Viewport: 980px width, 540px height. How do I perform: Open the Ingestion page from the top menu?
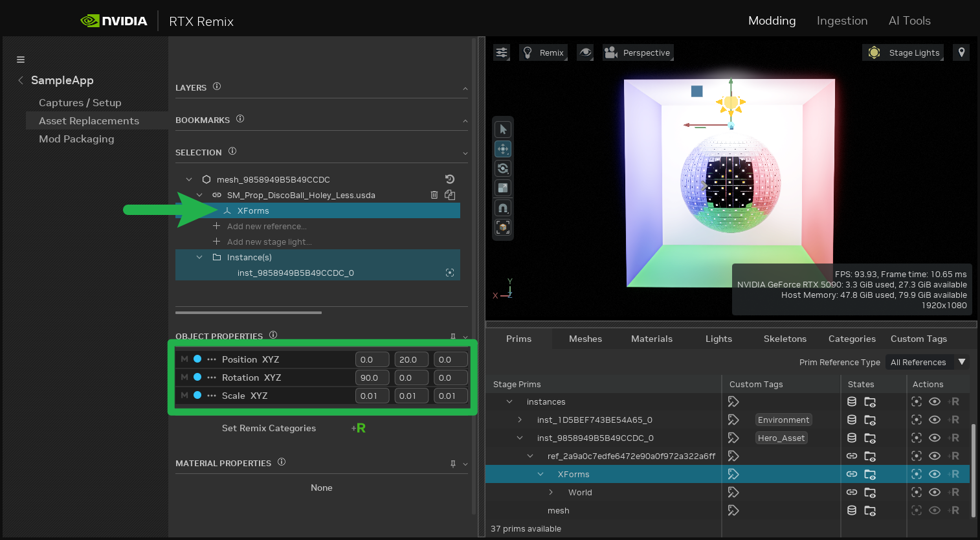coord(841,20)
